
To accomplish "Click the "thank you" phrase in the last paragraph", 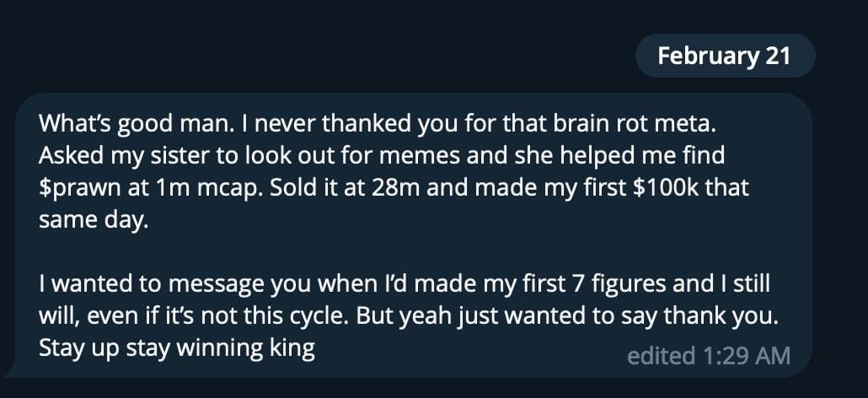I will tap(746, 316).
